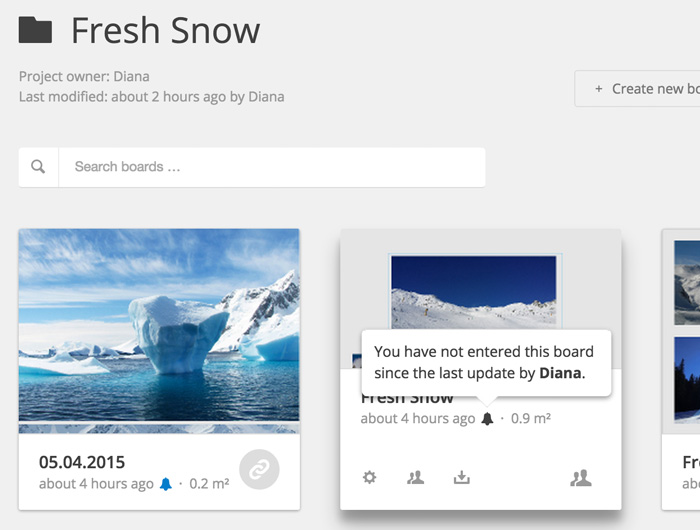Screen dimensions: 700x530
Task: Click the 05.04.2015 board title
Action: pos(82,462)
